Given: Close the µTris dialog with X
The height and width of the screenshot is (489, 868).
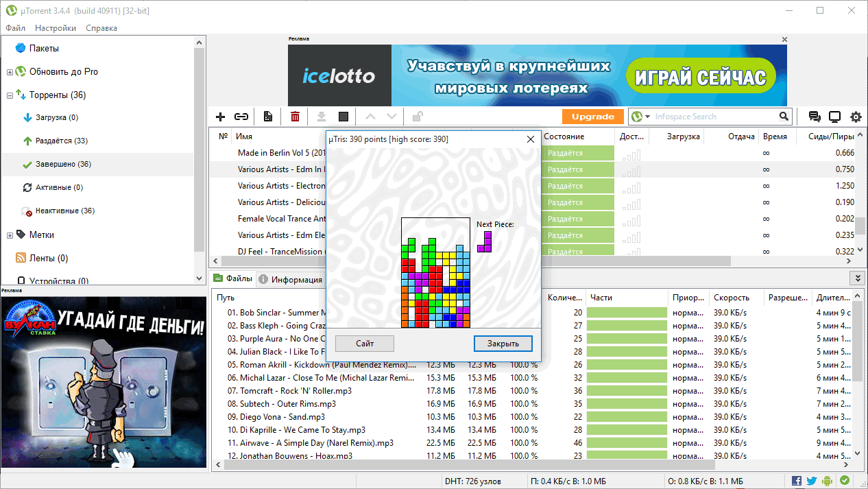Looking at the screenshot, I should (530, 139).
